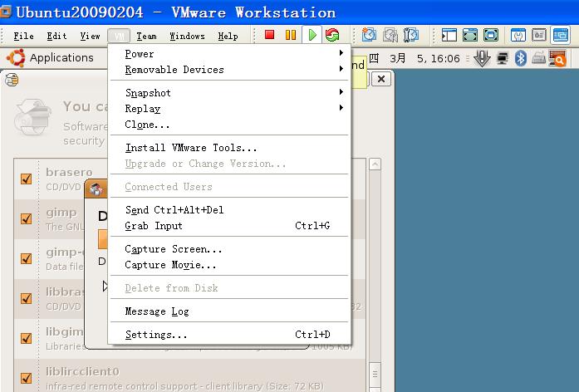Uncheck the libbras CD/DVD package checkbox

click(x=27, y=298)
